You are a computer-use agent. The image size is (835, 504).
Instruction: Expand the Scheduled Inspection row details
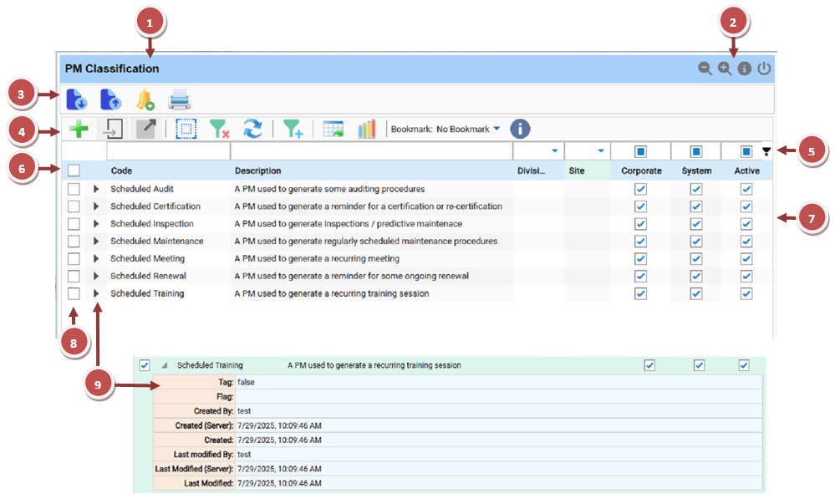pos(96,224)
